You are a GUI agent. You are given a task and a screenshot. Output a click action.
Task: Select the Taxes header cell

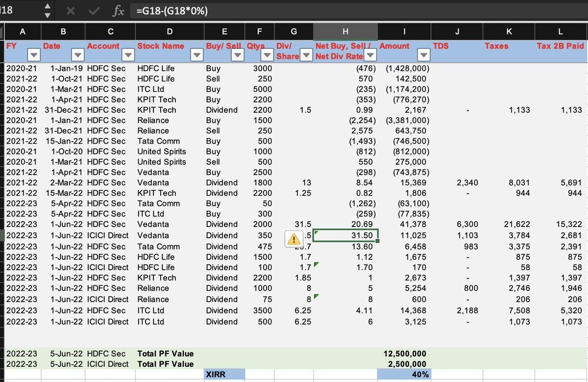(509, 51)
